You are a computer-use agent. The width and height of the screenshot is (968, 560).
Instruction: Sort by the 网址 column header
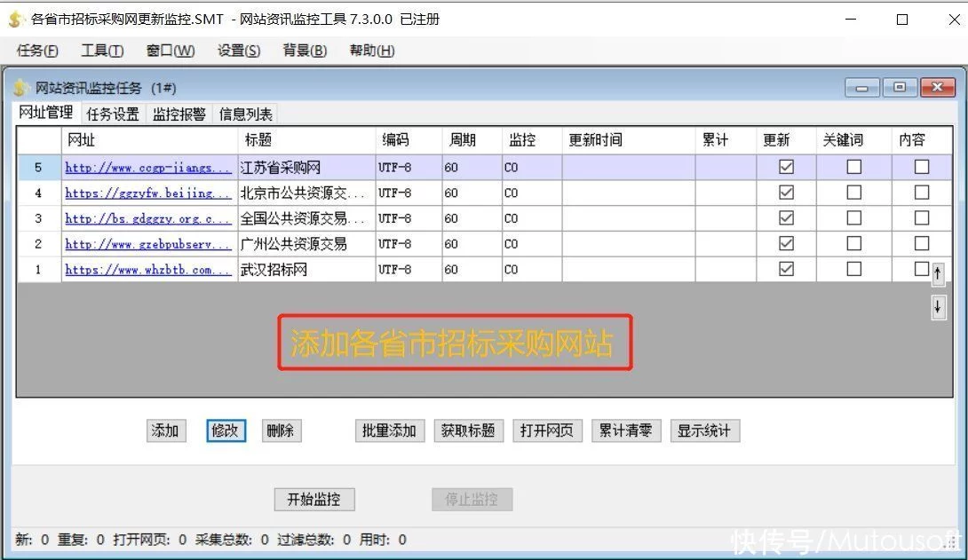150,140
